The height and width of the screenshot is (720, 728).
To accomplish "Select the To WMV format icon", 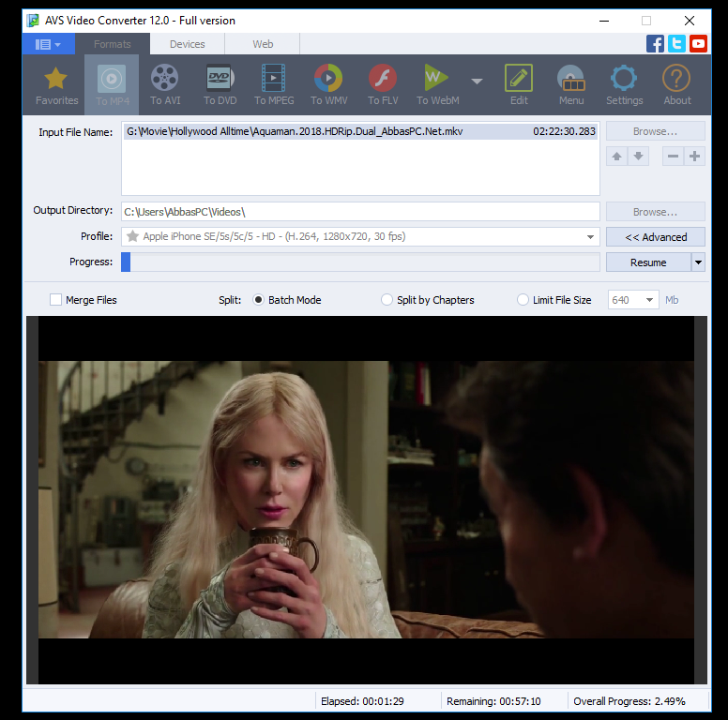I will [328, 78].
